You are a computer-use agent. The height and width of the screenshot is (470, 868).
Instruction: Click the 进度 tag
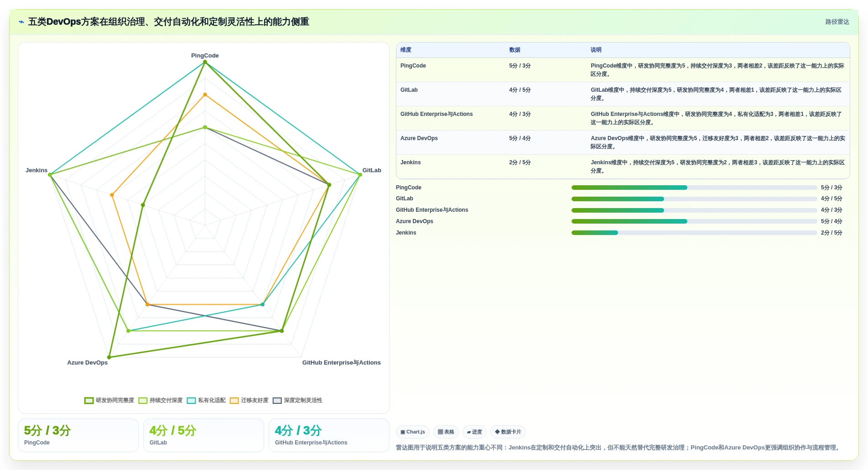click(474, 432)
